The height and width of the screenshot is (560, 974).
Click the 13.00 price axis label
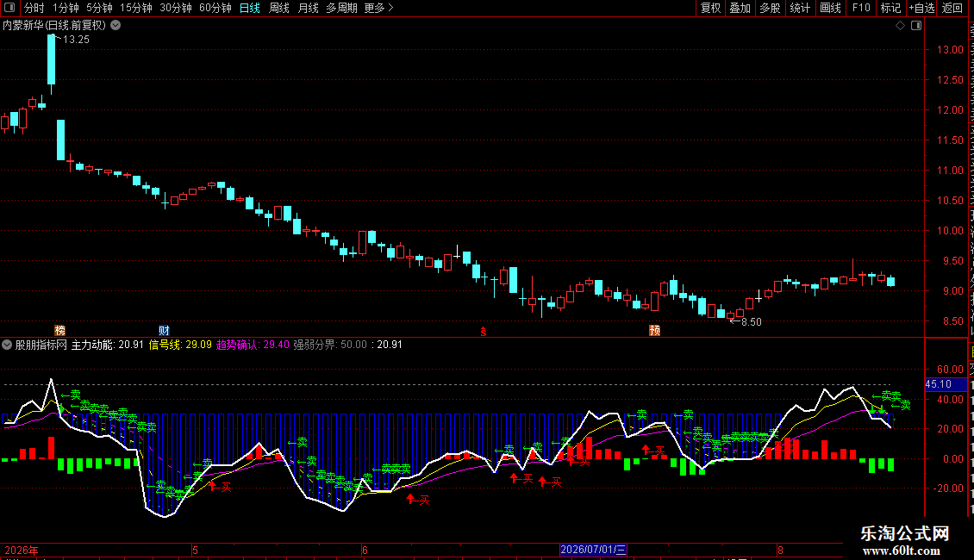[951, 50]
